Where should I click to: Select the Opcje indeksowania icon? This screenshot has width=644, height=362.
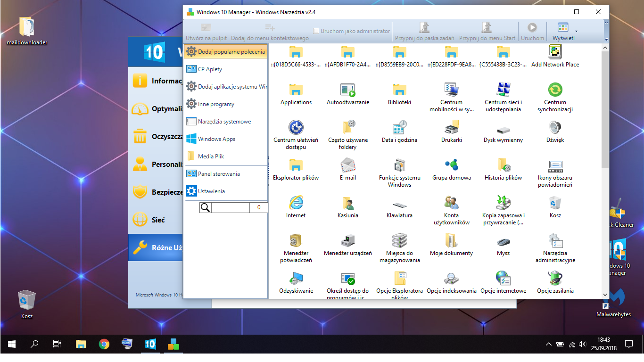tap(452, 278)
